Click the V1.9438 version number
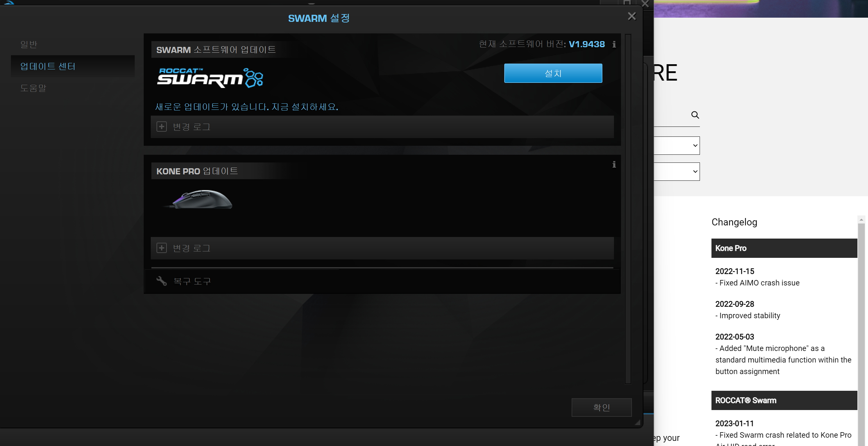Screen dimensions: 868x446 587,44
